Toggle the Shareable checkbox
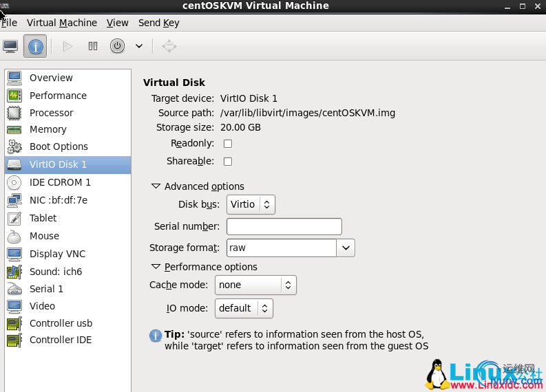The image size is (546, 392). pos(228,162)
